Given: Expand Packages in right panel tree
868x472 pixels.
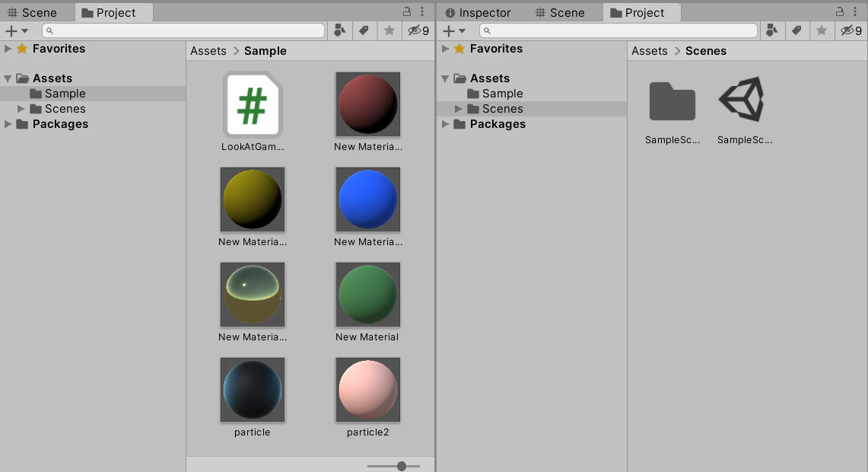Looking at the screenshot, I should (445, 124).
